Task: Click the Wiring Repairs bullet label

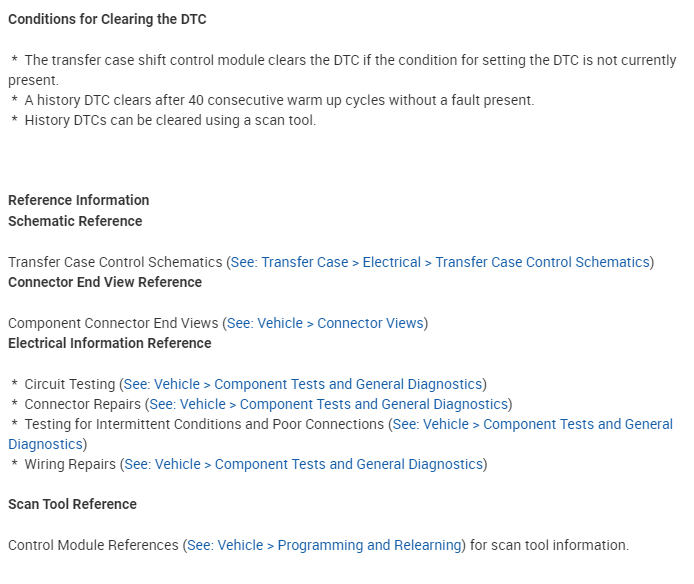Action: 70,464
